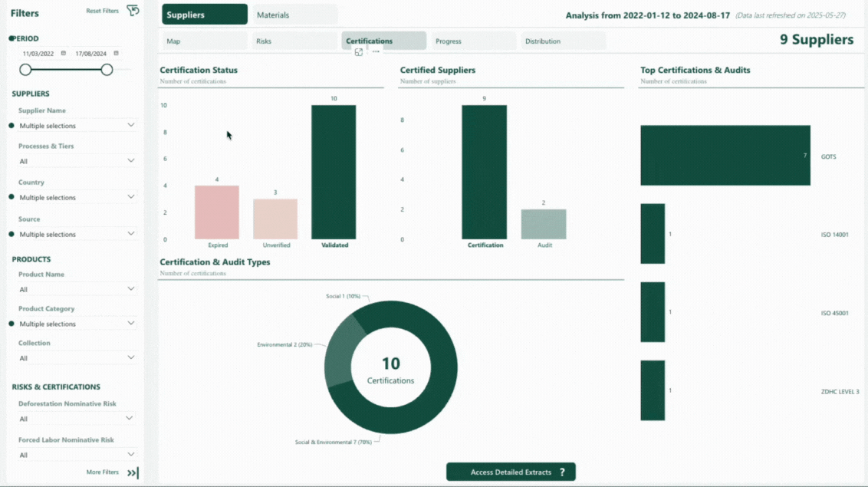Click the focus mode icon below Certifications
The image size is (868, 487).
tap(358, 52)
